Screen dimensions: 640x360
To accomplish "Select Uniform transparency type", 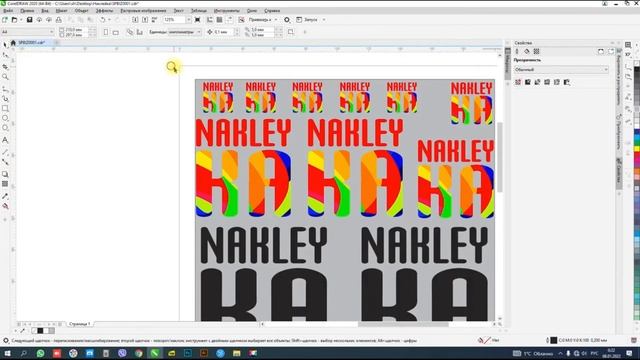I will tap(528, 82).
